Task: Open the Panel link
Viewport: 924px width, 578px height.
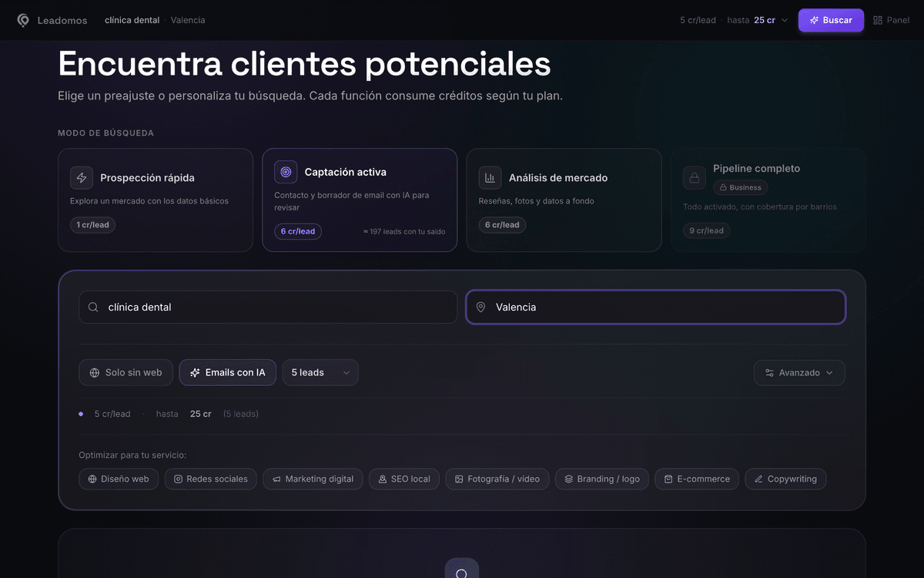Action: point(891,20)
